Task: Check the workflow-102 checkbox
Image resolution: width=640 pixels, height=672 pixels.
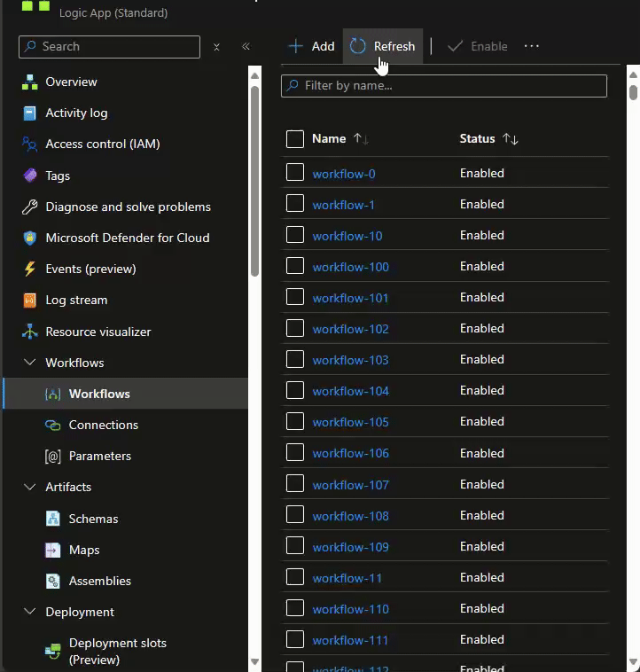Action: point(295,328)
